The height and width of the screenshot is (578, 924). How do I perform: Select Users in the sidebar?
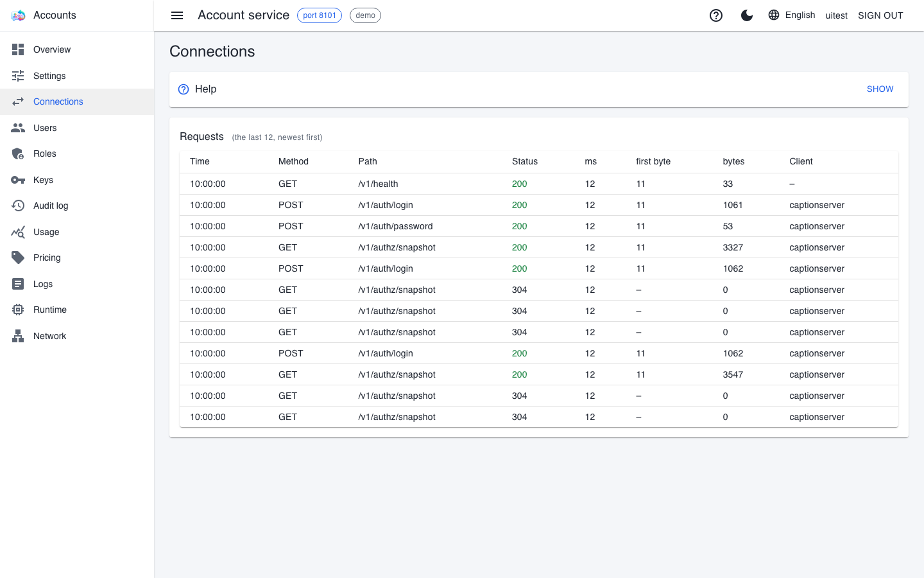click(77, 128)
